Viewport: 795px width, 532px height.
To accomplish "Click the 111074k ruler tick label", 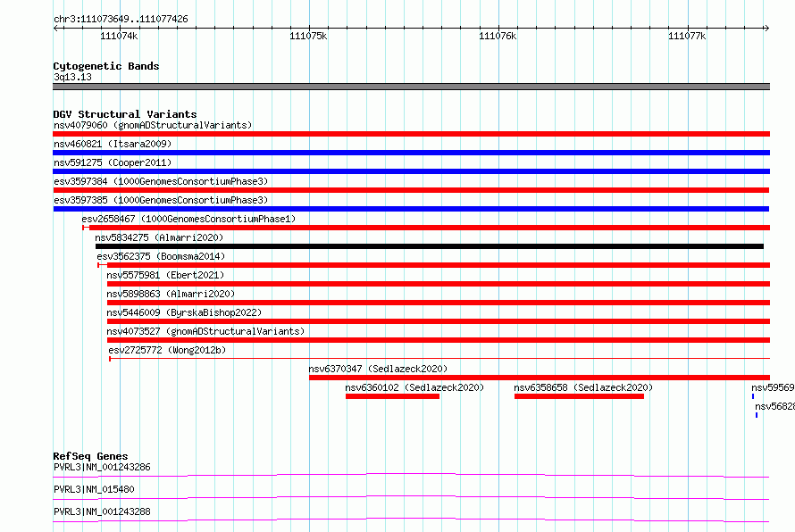I will [x=119, y=36].
